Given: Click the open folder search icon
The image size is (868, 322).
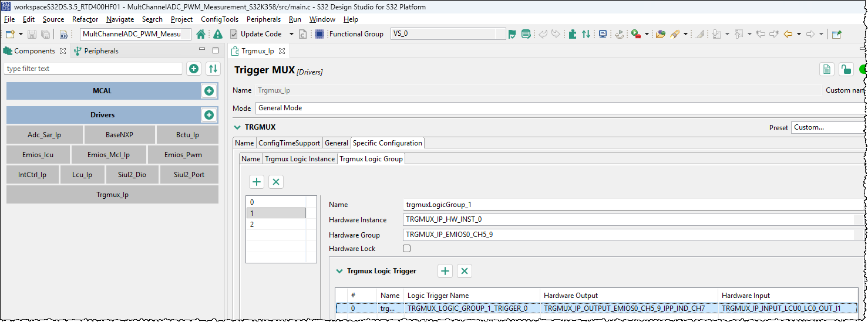Looking at the screenshot, I should 661,34.
